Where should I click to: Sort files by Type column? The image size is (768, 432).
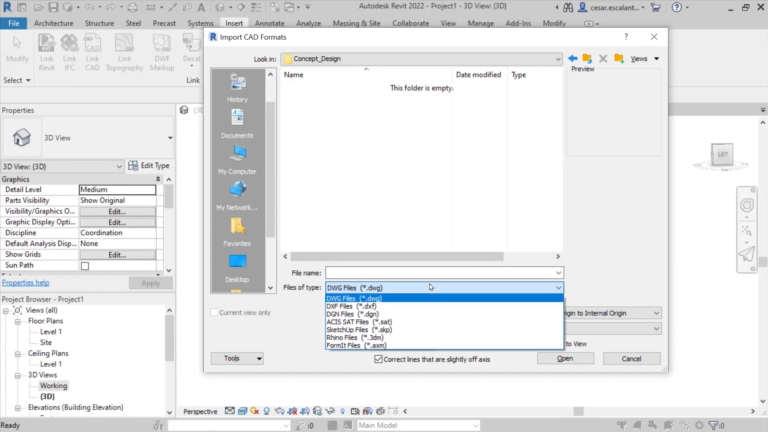click(x=518, y=75)
